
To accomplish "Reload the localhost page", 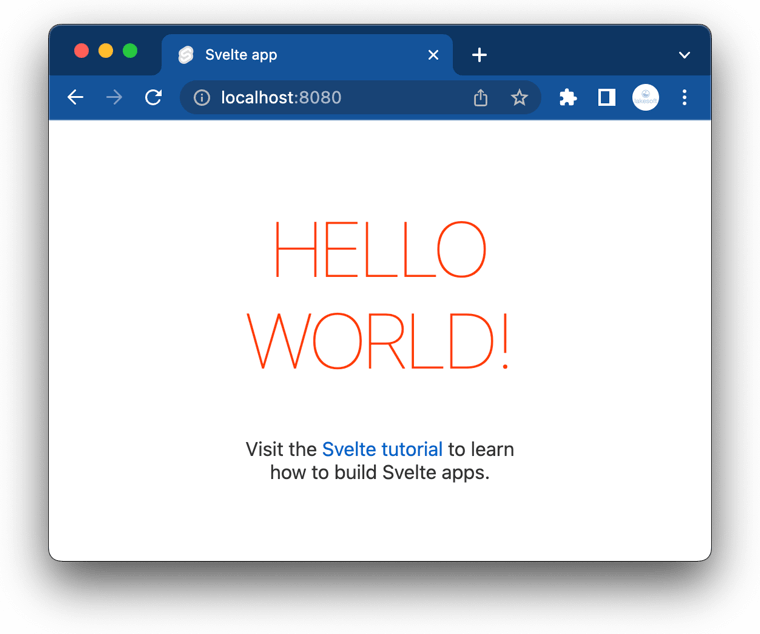I will pyautogui.click(x=153, y=97).
